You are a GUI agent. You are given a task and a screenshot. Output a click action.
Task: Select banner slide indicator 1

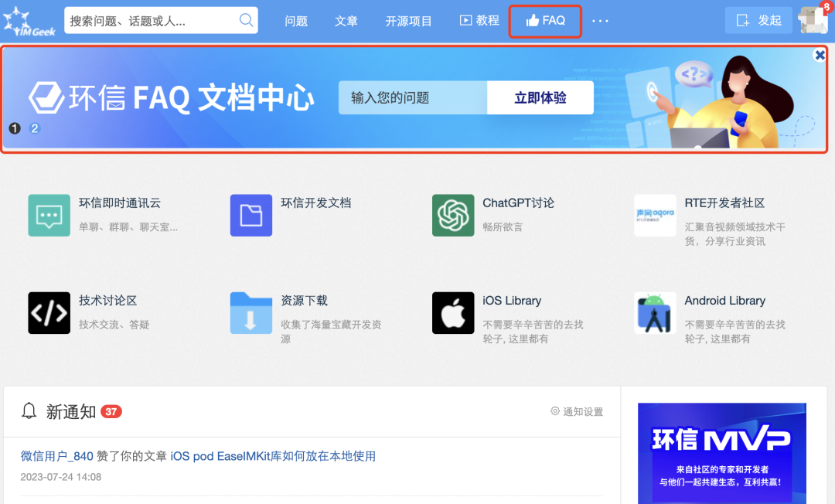click(x=15, y=128)
